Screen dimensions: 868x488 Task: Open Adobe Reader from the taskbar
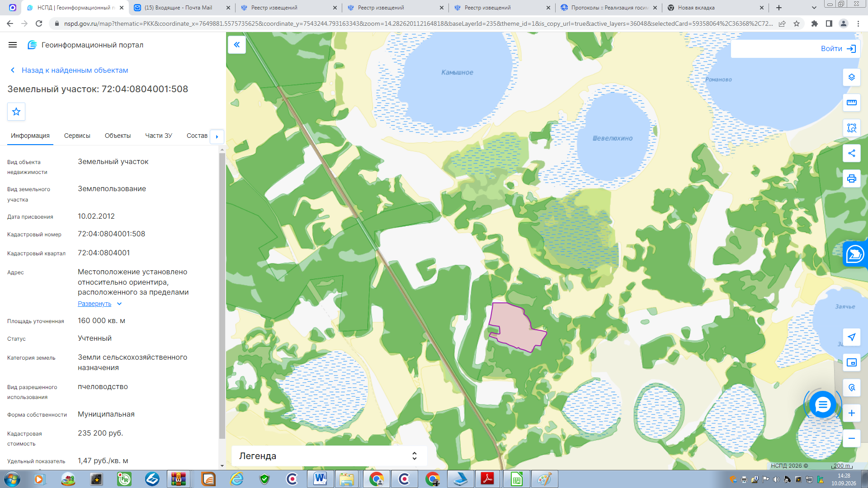(x=488, y=479)
